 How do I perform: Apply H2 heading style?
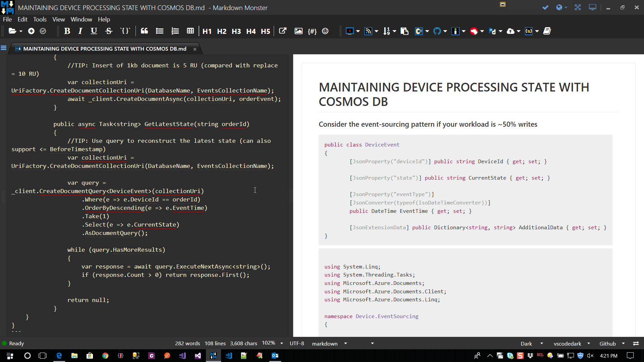(x=221, y=31)
